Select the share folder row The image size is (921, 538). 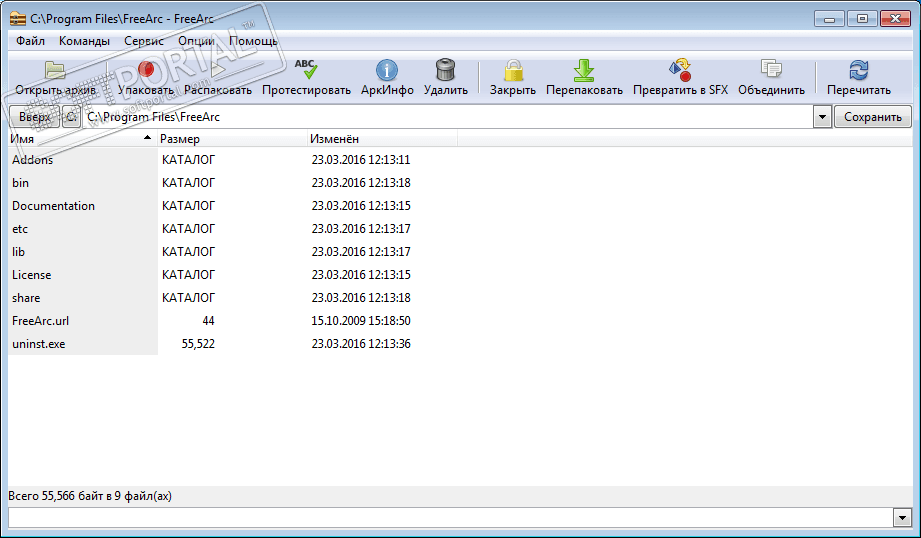(x=460, y=298)
